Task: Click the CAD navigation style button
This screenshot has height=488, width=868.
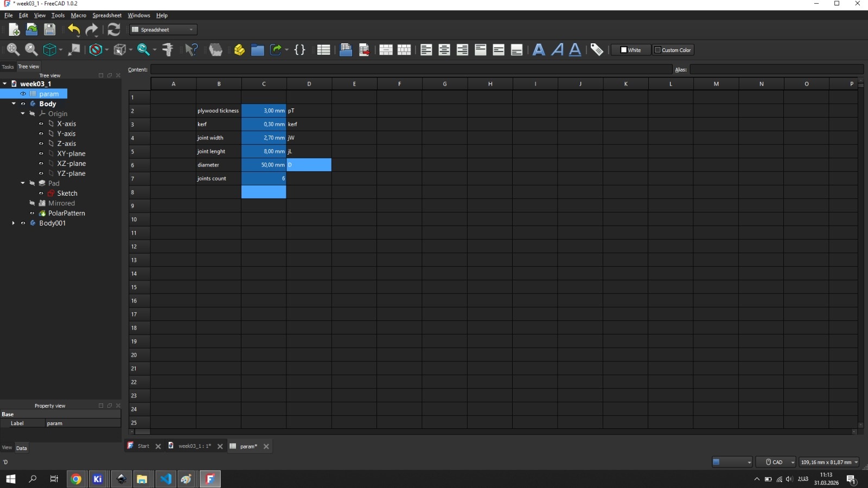Action: click(x=776, y=462)
